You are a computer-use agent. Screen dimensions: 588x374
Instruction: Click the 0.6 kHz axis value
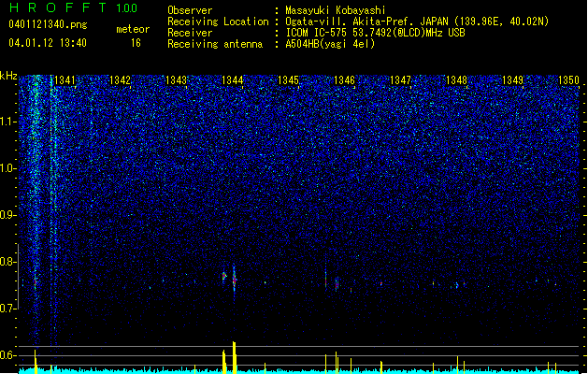8,355
